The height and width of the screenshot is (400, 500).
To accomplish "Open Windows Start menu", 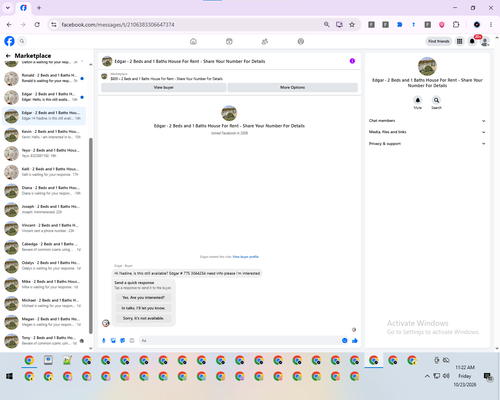I will (9, 376).
